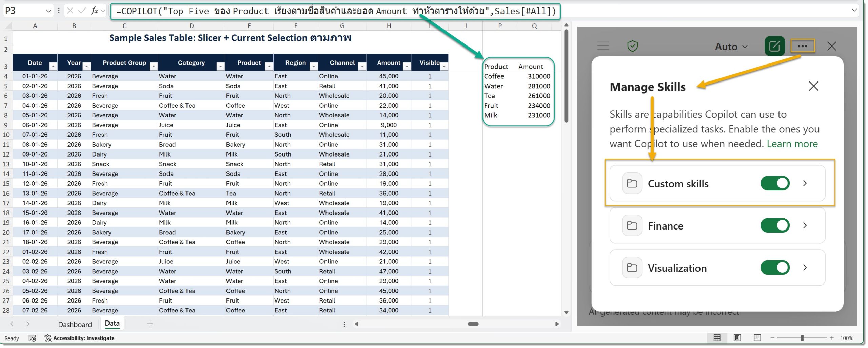
Task: Toggle the Custom skills switch
Action: pyautogui.click(x=775, y=183)
